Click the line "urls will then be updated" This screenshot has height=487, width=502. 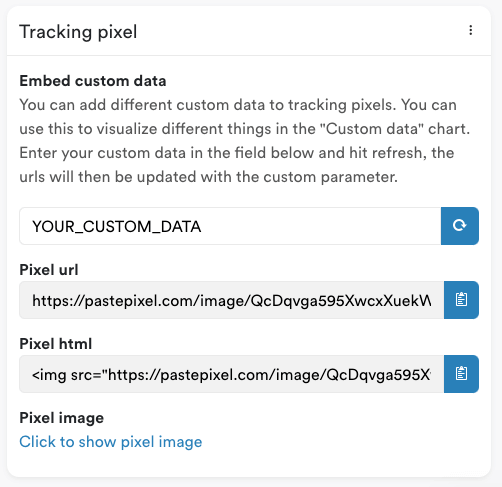(209, 177)
